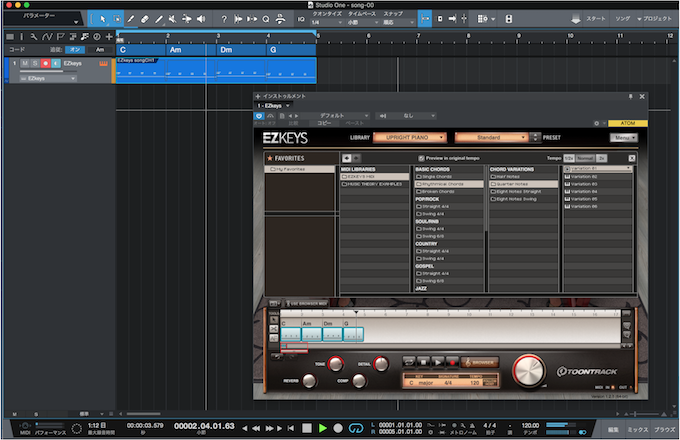Show the automation curve icon
The height and width of the screenshot is (440, 680).
coord(47,37)
